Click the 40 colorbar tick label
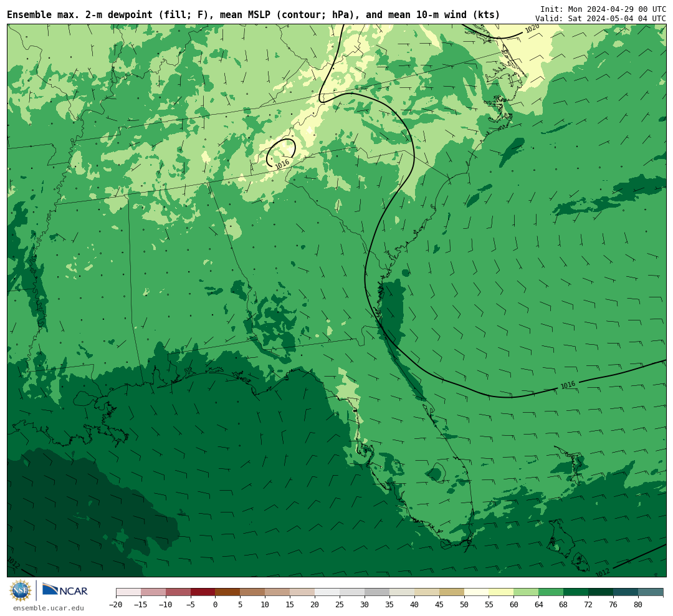Image resolution: width=673 pixels, height=616 pixels. 414,604
